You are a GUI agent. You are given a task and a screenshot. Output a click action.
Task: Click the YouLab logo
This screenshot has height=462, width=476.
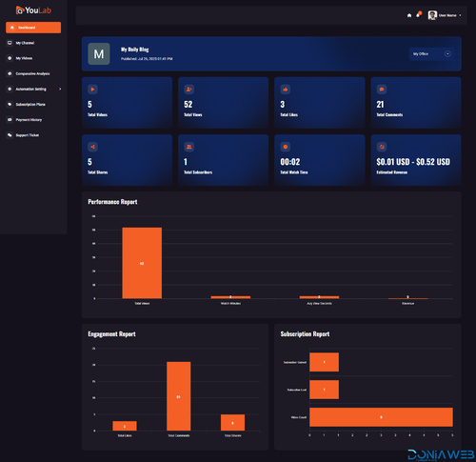coord(33,10)
